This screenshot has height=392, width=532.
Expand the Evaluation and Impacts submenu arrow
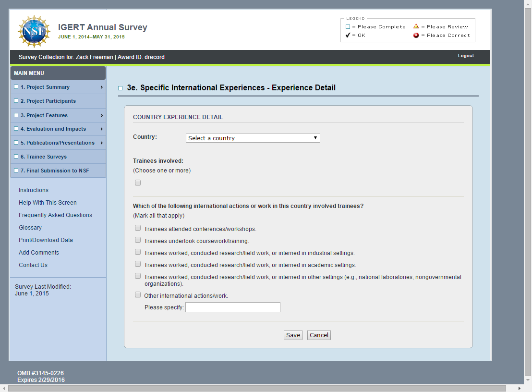pyautogui.click(x=101, y=129)
